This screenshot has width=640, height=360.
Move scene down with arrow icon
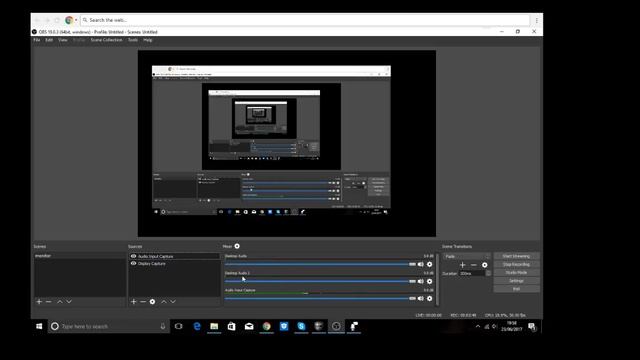point(69,302)
